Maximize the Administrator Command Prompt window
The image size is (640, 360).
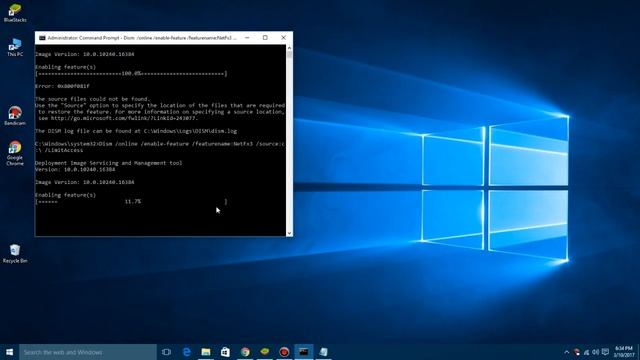(265, 38)
